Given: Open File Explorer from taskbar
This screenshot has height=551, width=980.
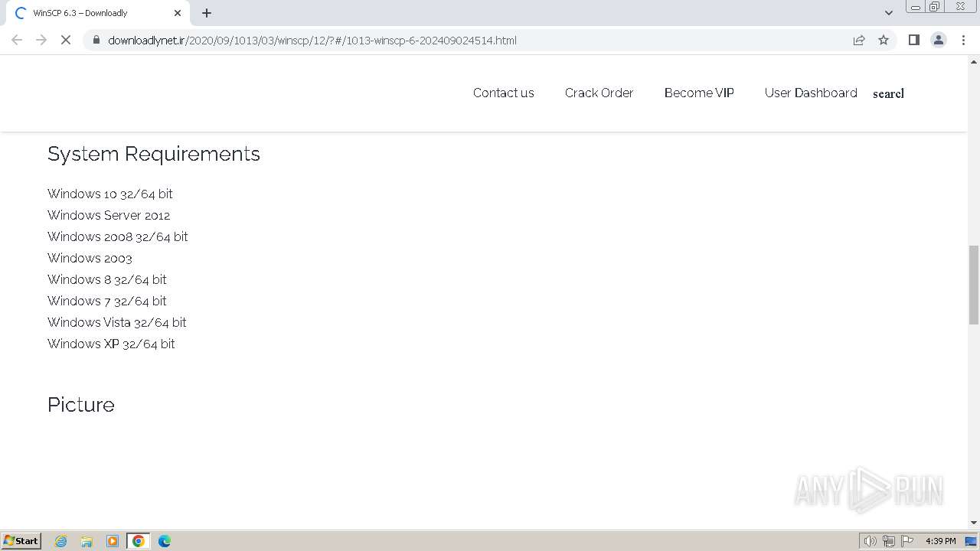Looking at the screenshot, I should click(87, 541).
